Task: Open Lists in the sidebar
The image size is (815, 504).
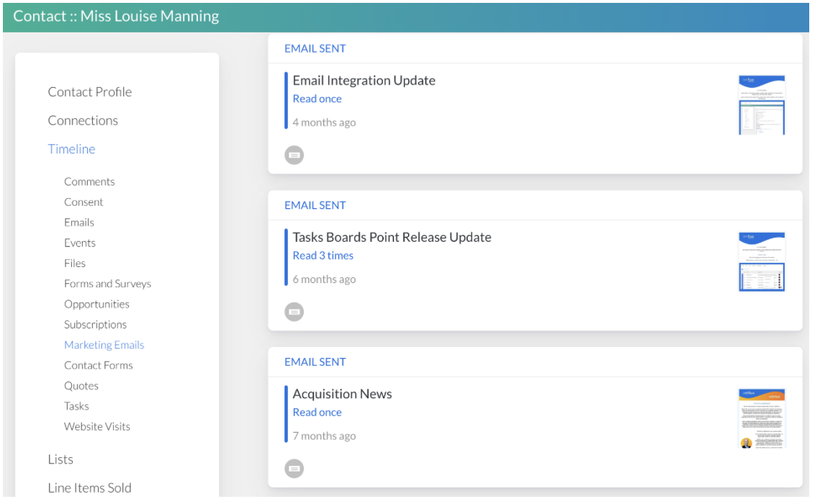Action: pyautogui.click(x=60, y=459)
